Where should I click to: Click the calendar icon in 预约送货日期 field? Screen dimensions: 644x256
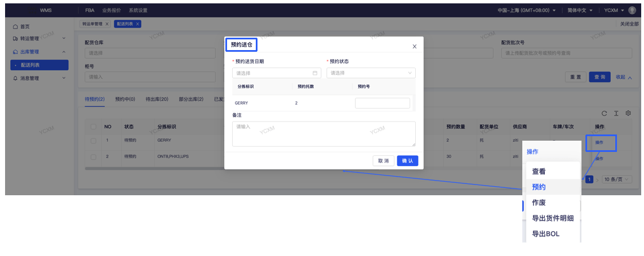(315, 73)
